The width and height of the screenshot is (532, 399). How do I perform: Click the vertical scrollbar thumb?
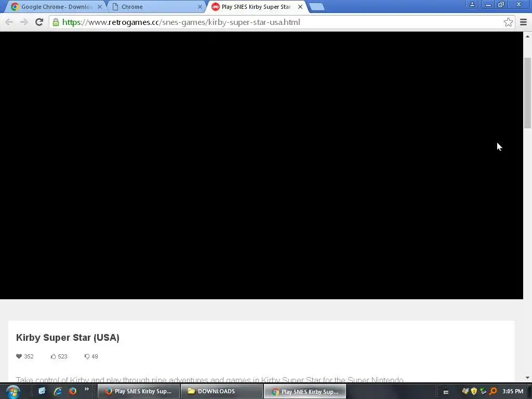(x=527, y=93)
